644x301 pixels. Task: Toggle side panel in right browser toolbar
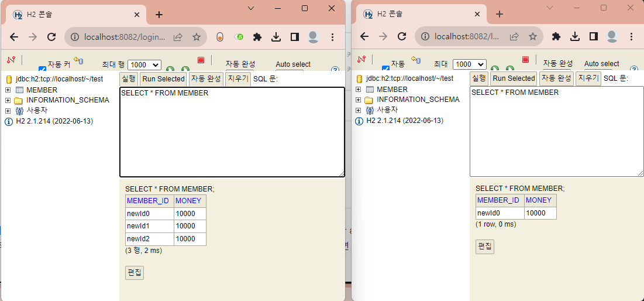click(x=593, y=36)
